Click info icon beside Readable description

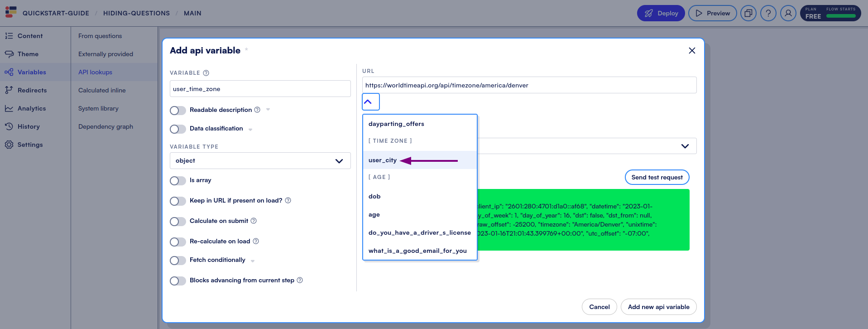click(x=257, y=110)
